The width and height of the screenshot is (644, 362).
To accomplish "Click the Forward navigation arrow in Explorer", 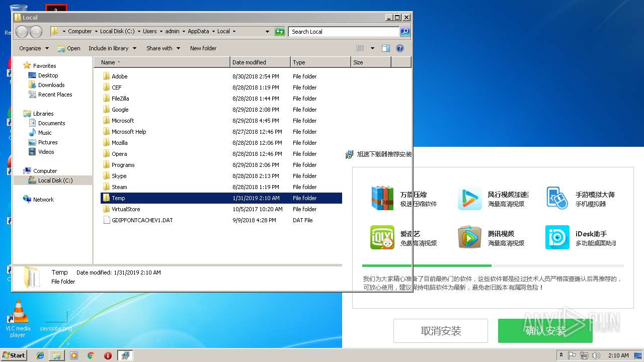I will (36, 32).
